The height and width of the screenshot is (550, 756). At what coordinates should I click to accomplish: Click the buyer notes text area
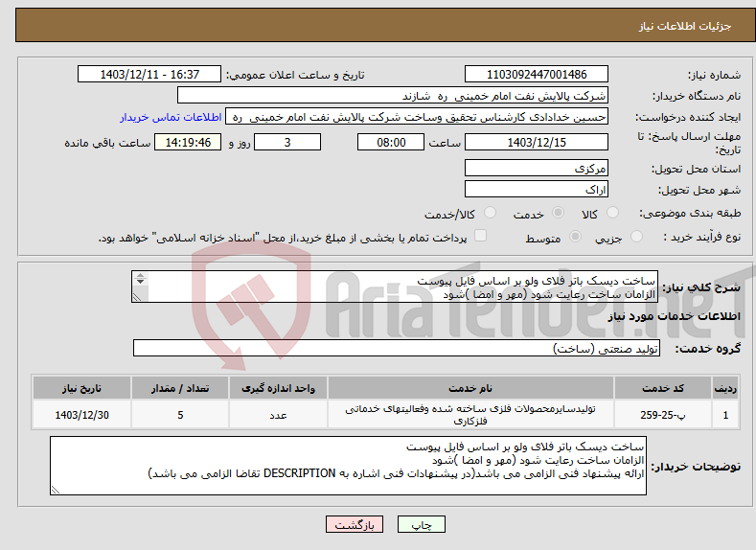[348, 466]
